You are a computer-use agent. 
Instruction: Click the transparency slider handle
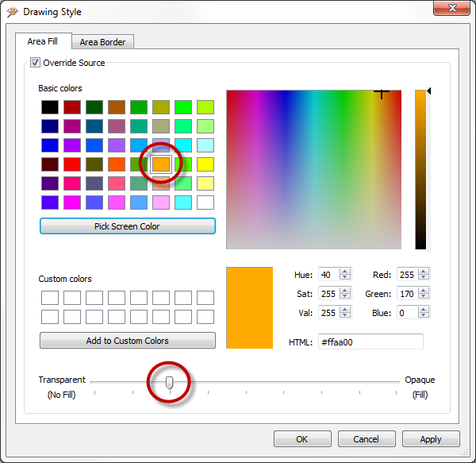pos(170,383)
